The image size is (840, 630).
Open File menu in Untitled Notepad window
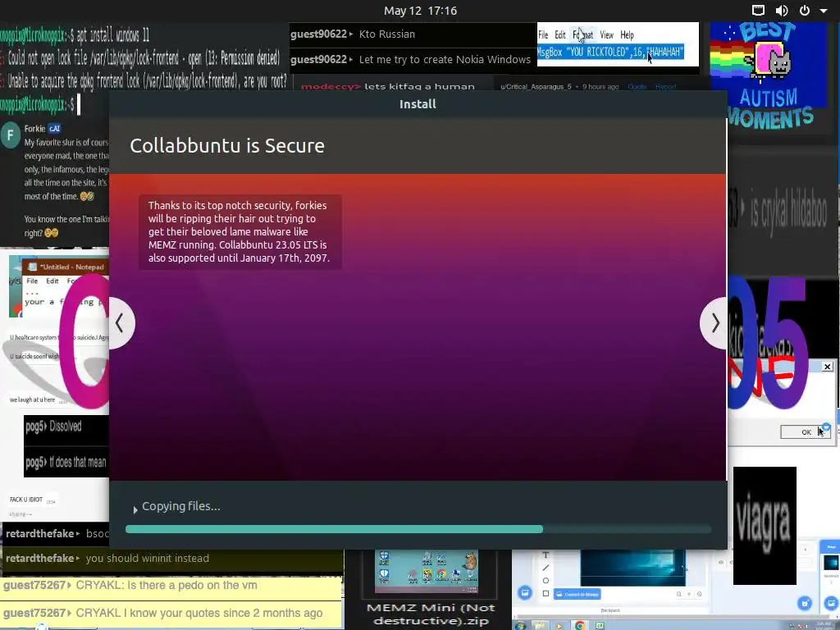[32, 281]
